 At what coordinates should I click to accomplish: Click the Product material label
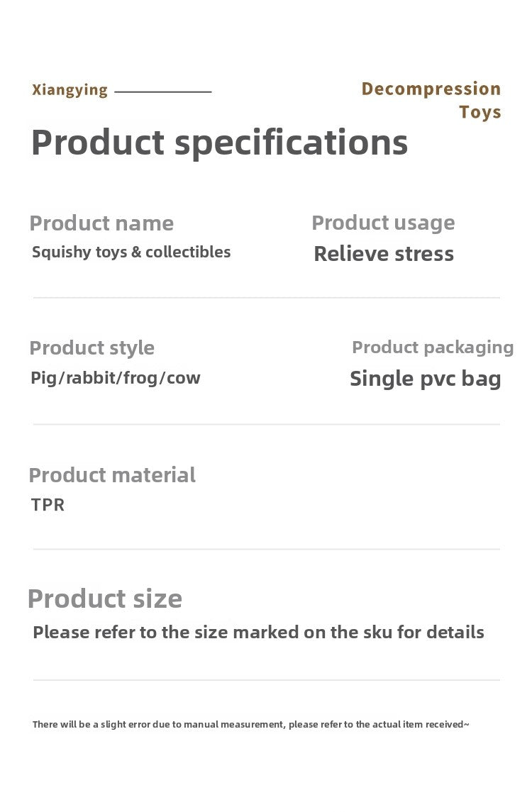point(112,475)
